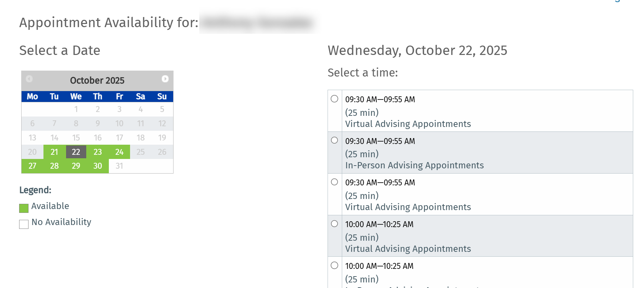Pick third 09:30 AM Virtual Advising slot
Image resolution: width=644 pixels, height=288 pixels.
point(335,182)
